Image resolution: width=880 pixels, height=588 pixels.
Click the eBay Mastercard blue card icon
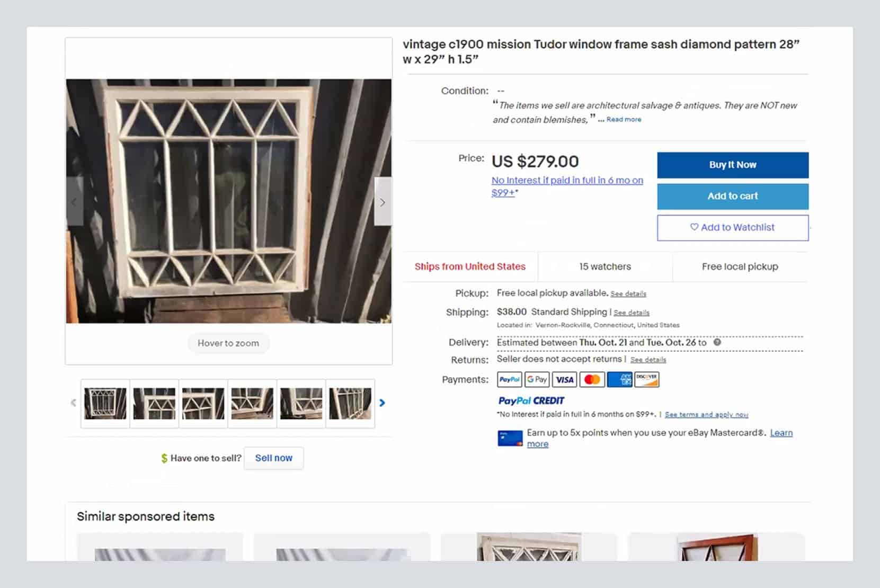(x=510, y=438)
